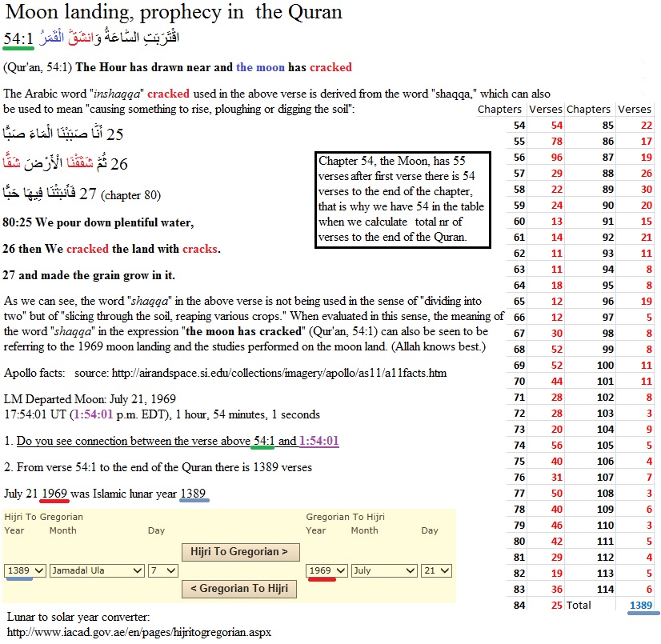The width and height of the screenshot is (661, 644).
Task: Click "2. From verse 54:1 to the end" sentence
Action: coord(158,467)
